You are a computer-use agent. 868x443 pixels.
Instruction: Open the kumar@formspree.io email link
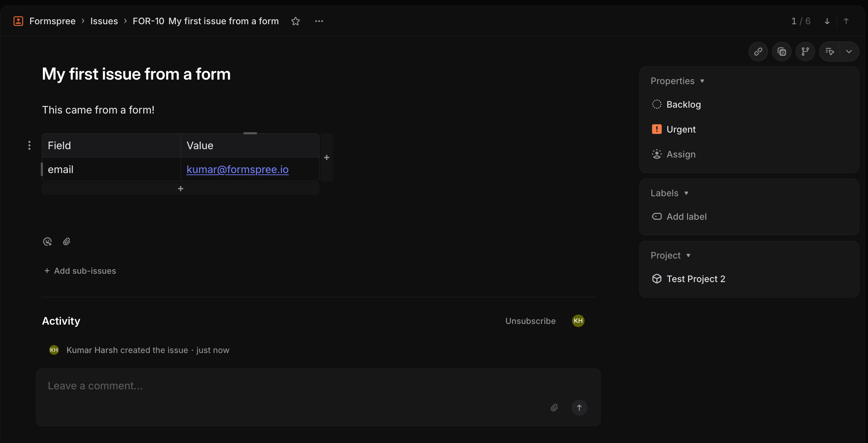click(x=237, y=169)
